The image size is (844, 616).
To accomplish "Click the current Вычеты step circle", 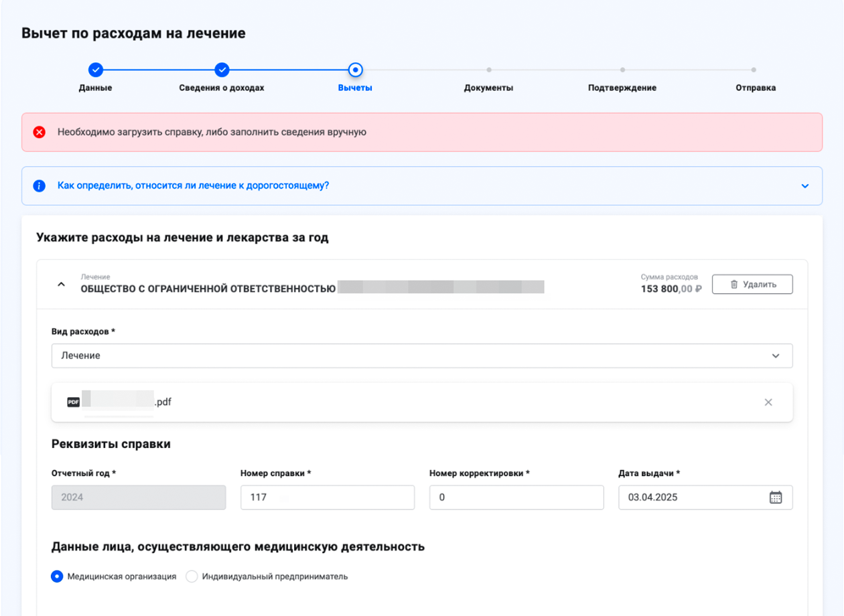I will (356, 70).
